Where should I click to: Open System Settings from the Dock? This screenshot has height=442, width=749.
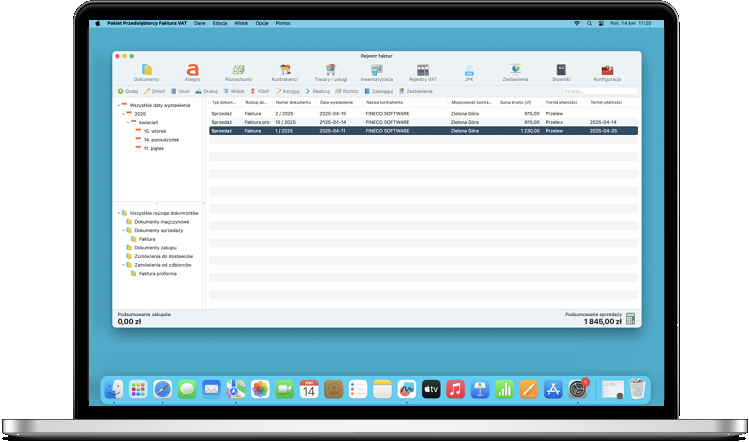point(578,390)
